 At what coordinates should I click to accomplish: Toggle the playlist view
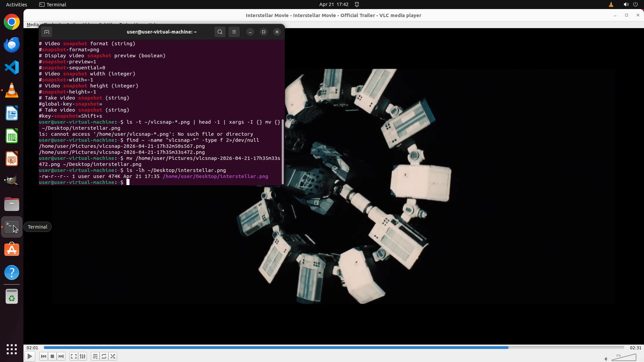95,356
